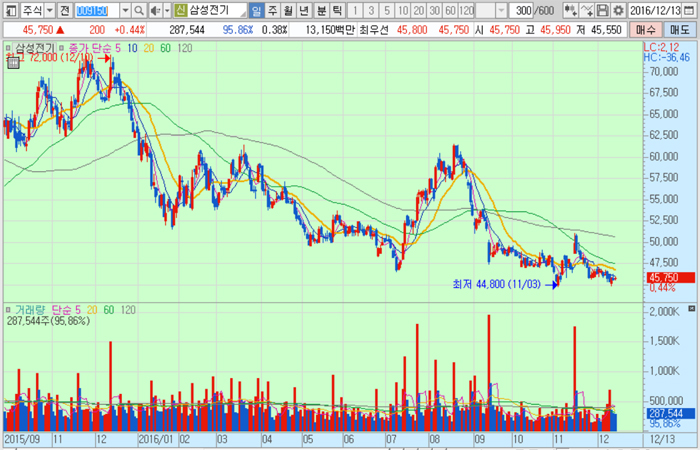The image size is (700, 450).
Task: Select the 분 (minute) chart tab
Action: coord(322,10)
